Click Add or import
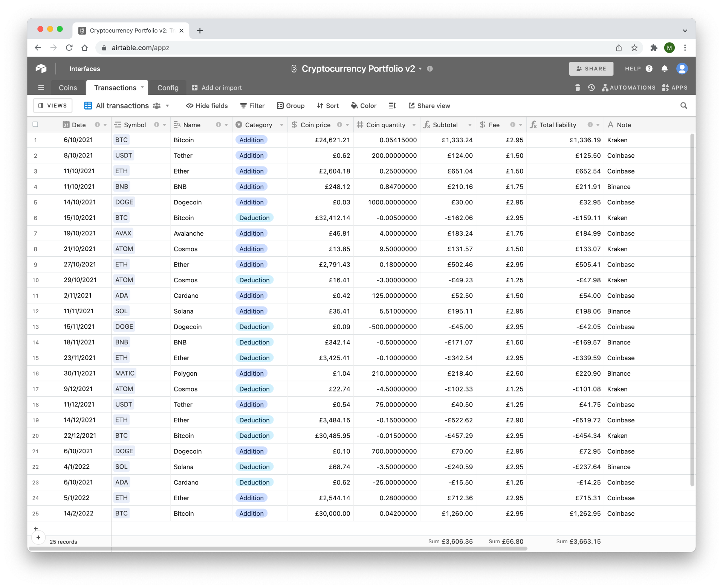The image size is (723, 588). (217, 88)
